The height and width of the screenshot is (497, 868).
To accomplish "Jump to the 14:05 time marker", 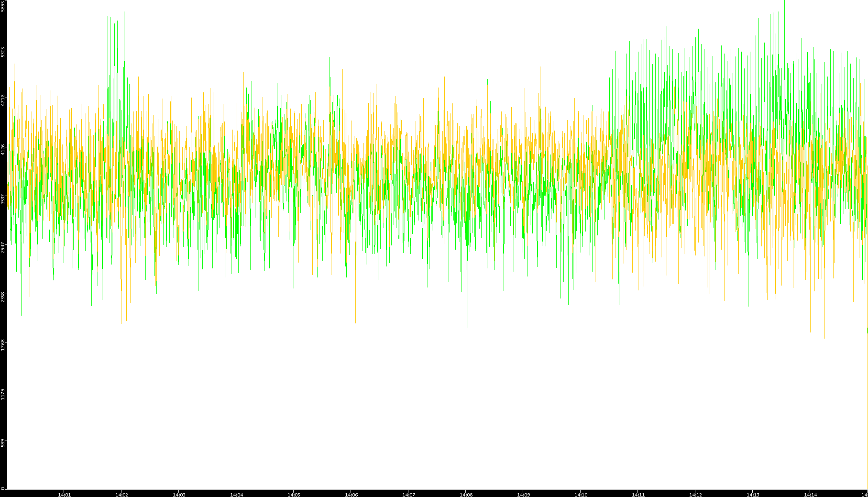I will pos(294,495).
